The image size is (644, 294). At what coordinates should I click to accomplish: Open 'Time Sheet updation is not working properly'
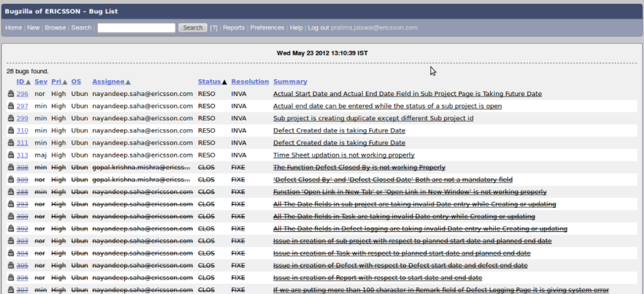343,155
